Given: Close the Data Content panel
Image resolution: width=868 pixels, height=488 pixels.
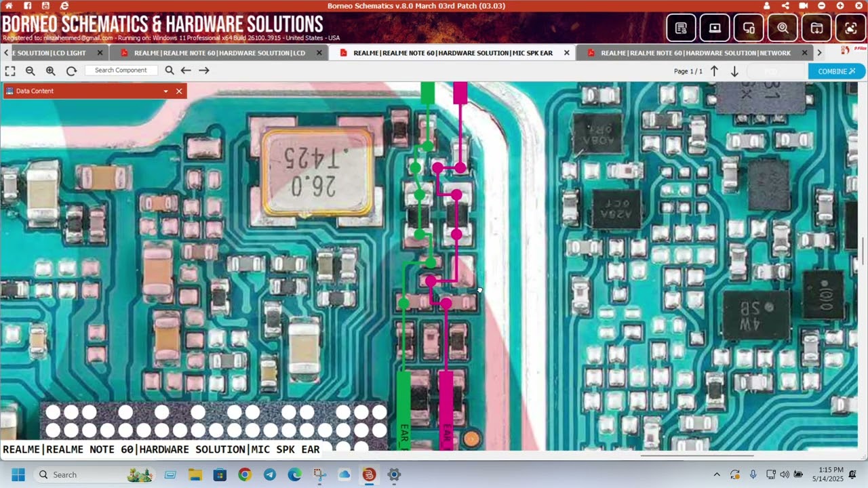Looking at the screenshot, I should pyautogui.click(x=179, y=91).
